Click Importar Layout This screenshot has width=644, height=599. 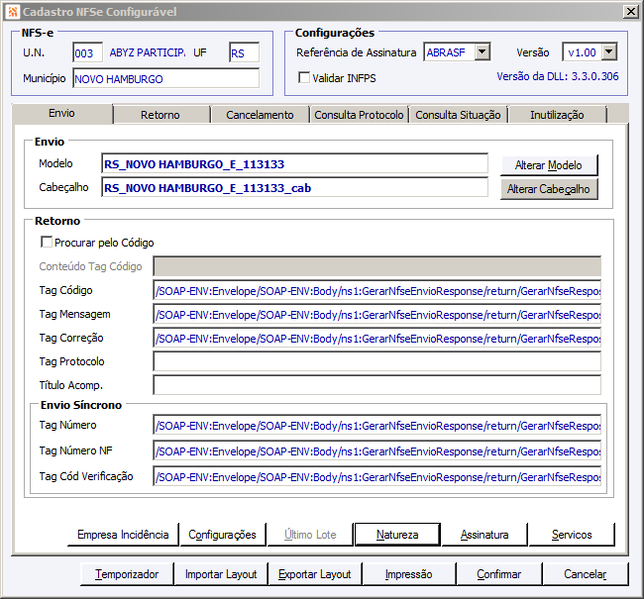click(x=221, y=574)
